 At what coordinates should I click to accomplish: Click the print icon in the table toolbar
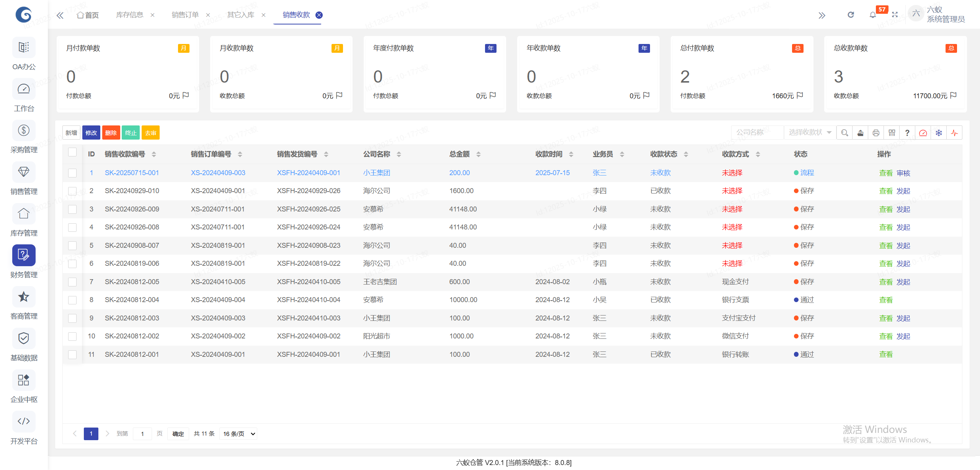click(x=875, y=133)
